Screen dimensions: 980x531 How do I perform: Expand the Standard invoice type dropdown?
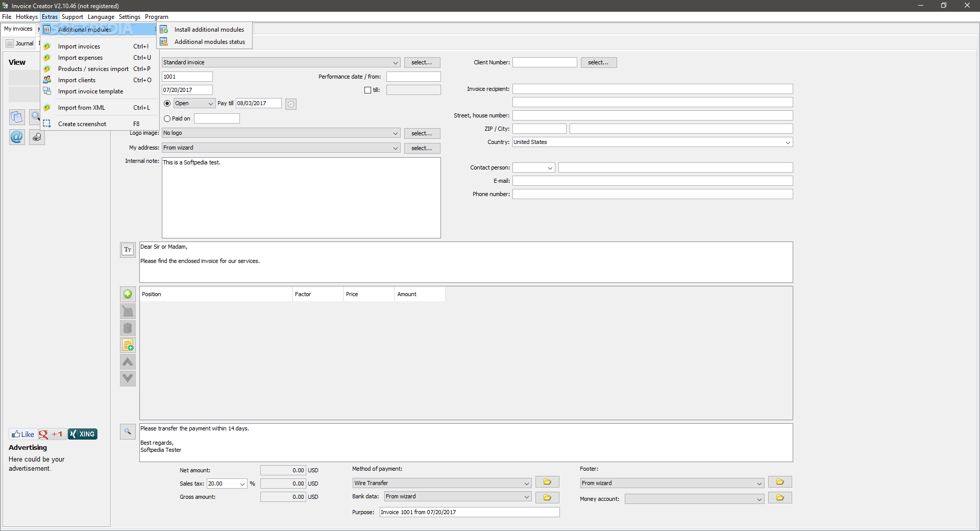coord(396,63)
